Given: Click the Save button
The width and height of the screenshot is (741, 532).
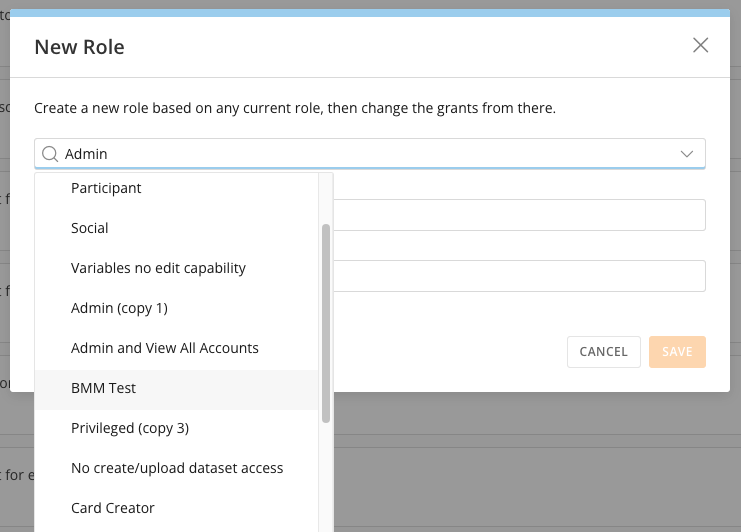Looking at the screenshot, I should (x=677, y=352).
